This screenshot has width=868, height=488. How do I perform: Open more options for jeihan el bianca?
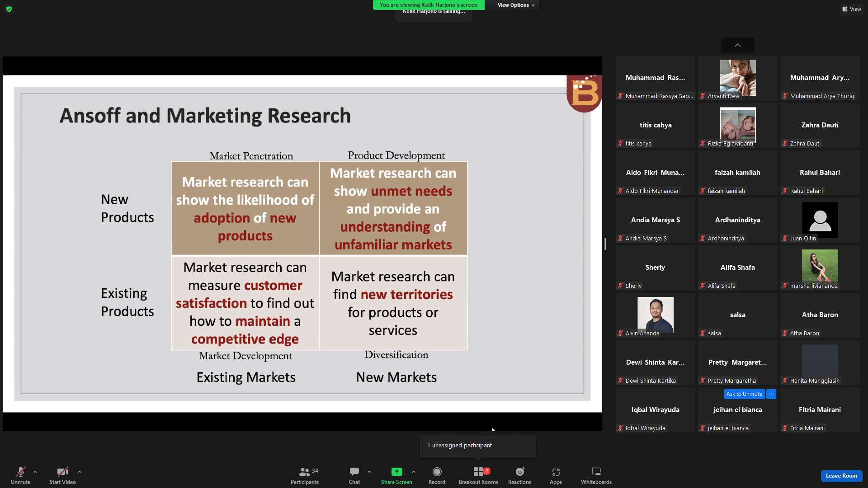pyautogui.click(x=771, y=394)
